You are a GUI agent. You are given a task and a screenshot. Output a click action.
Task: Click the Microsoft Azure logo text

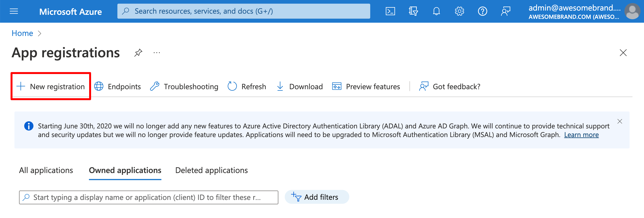(70, 12)
